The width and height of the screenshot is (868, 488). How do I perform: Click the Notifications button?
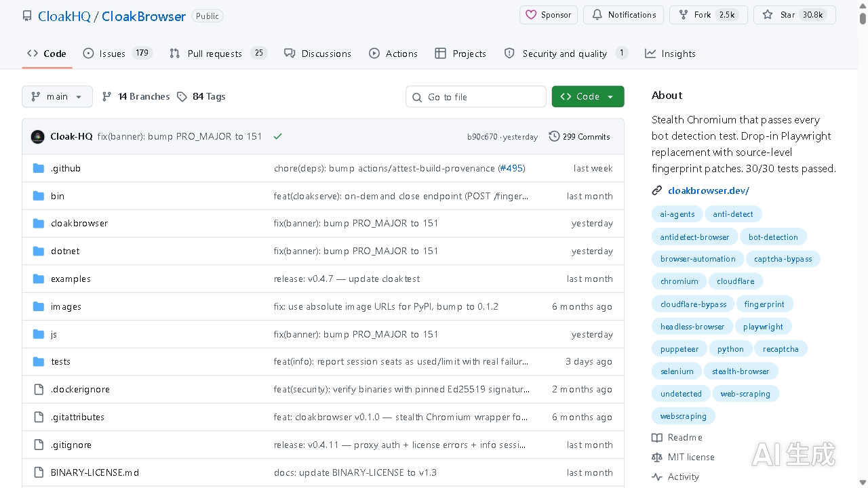tap(624, 15)
